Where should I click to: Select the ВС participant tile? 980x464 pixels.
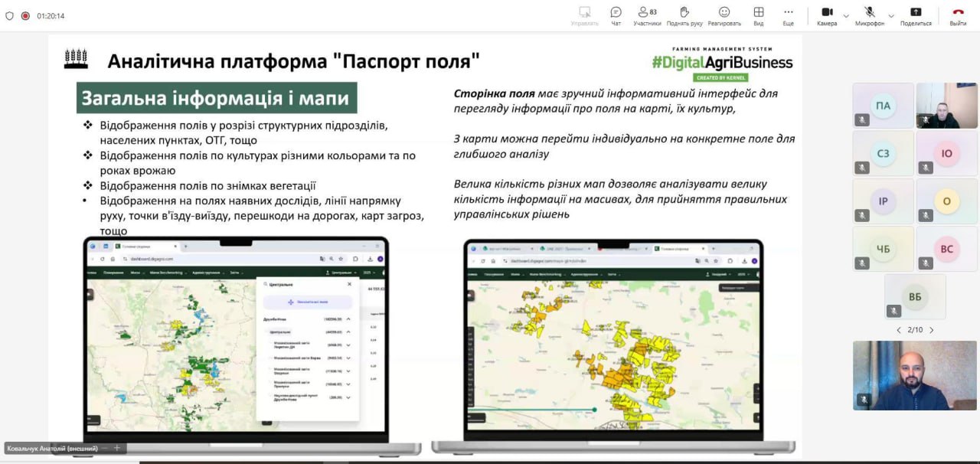click(946, 249)
